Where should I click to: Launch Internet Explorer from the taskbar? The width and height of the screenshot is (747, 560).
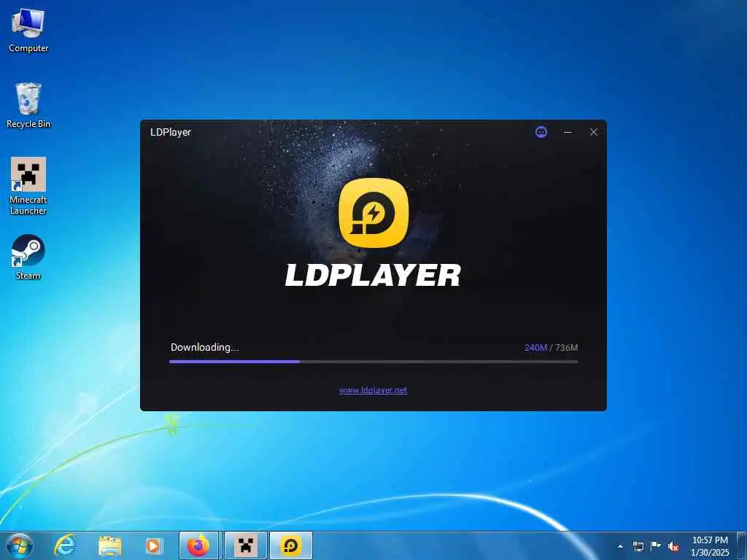tap(65, 545)
